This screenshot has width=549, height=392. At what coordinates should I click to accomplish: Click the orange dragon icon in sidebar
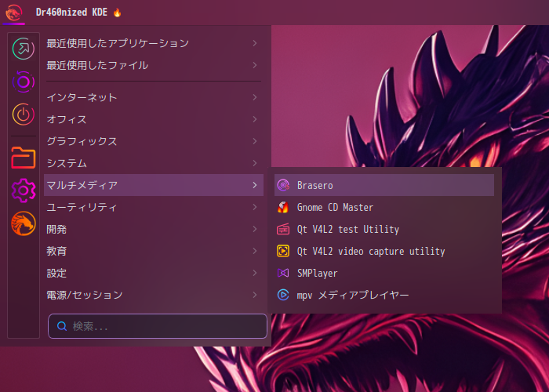24,223
